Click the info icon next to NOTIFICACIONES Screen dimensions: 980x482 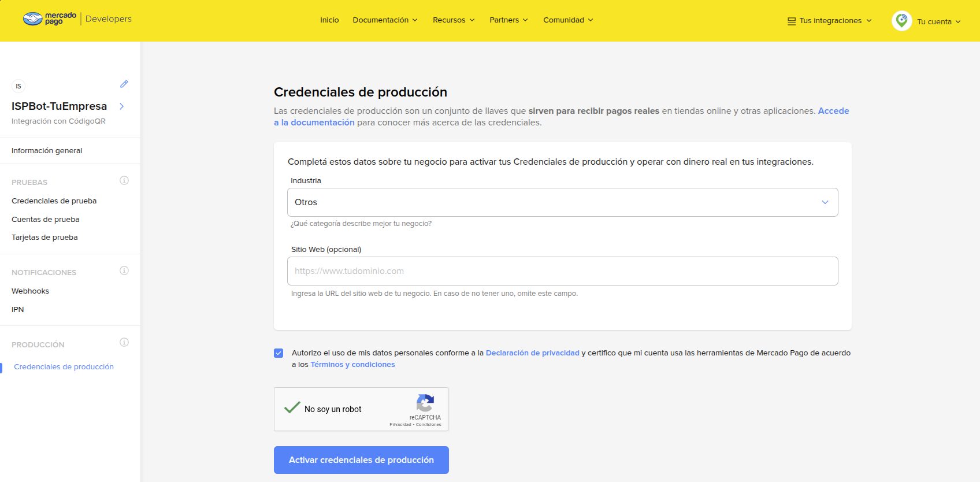[x=124, y=270]
